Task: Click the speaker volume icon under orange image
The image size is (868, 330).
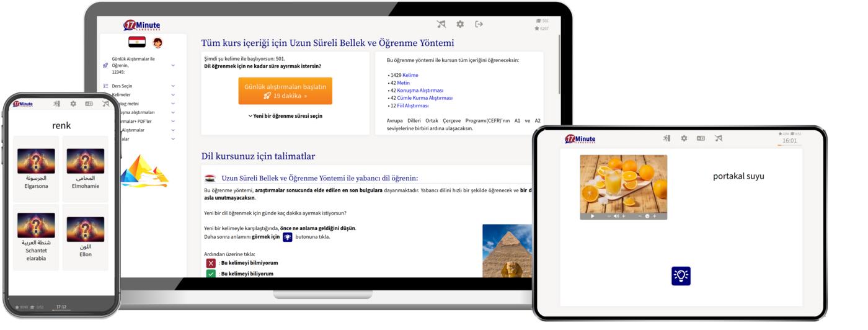Action: pyautogui.click(x=616, y=216)
